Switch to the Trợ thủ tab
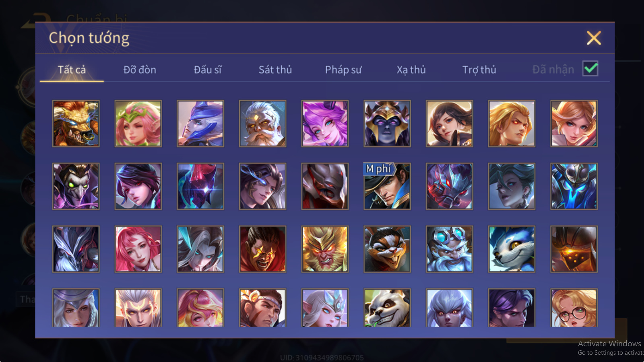This screenshot has width=644, height=362. pyautogui.click(x=479, y=70)
